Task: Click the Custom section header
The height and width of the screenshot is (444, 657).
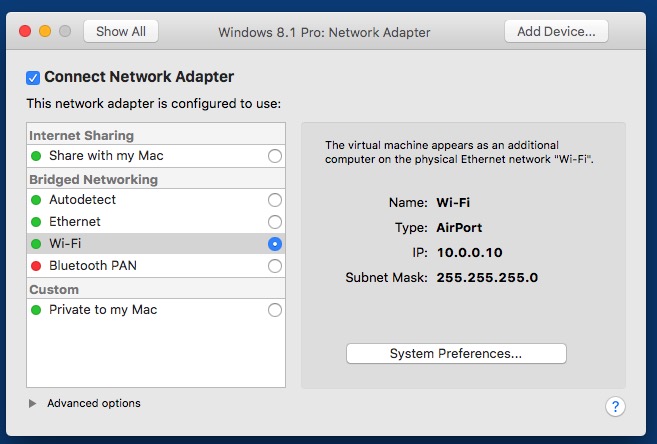Action: 54,290
